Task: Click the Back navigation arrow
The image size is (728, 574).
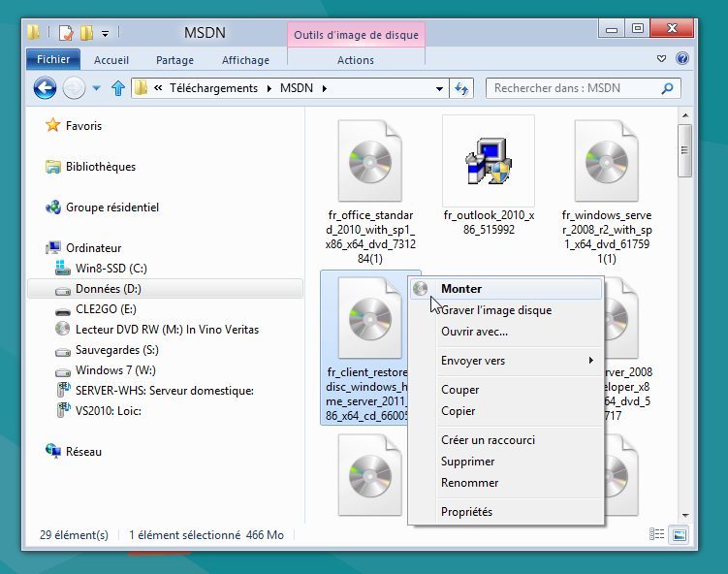Action: [x=45, y=88]
